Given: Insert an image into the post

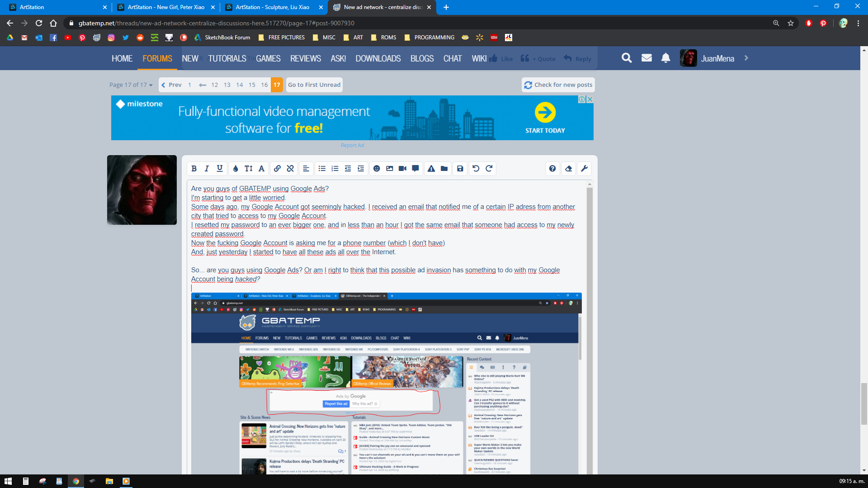Looking at the screenshot, I should [x=390, y=169].
